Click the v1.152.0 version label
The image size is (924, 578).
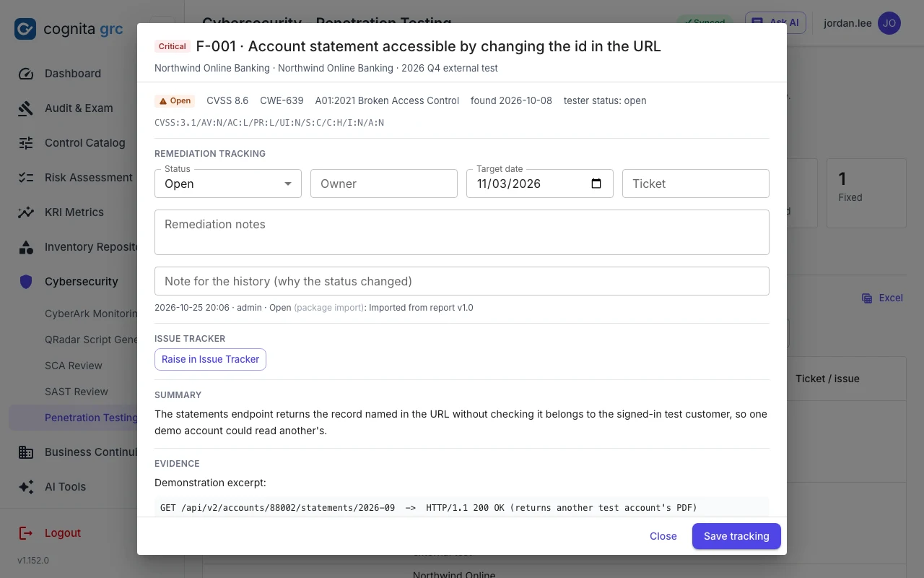click(33, 561)
